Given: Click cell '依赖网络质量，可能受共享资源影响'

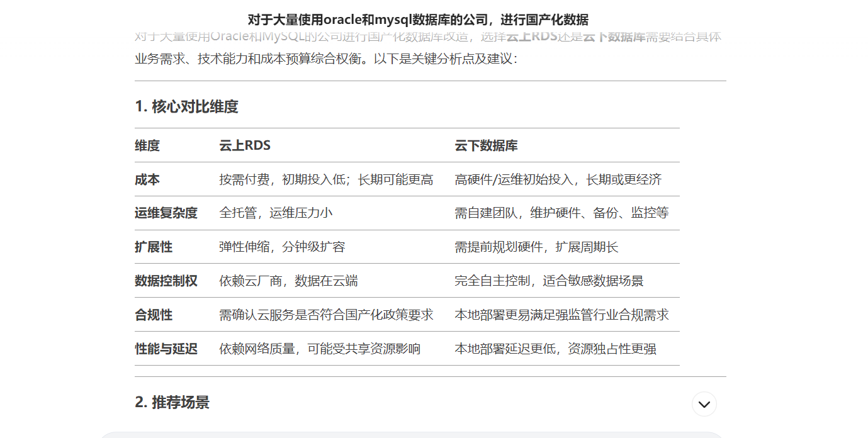Looking at the screenshot, I should [320, 349].
